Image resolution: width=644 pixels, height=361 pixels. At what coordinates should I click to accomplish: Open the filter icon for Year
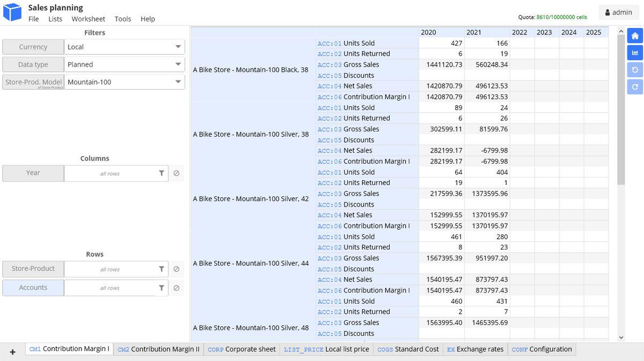[x=162, y=173]
